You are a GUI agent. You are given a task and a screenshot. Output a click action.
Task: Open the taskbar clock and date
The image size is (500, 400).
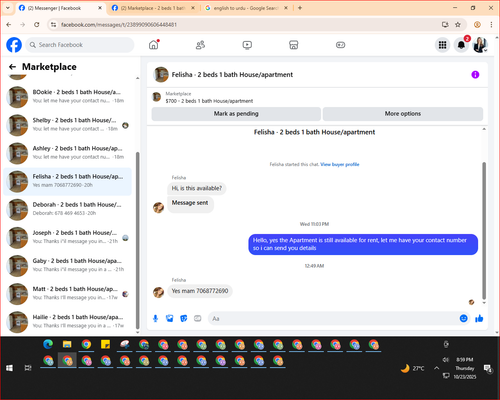465,368
